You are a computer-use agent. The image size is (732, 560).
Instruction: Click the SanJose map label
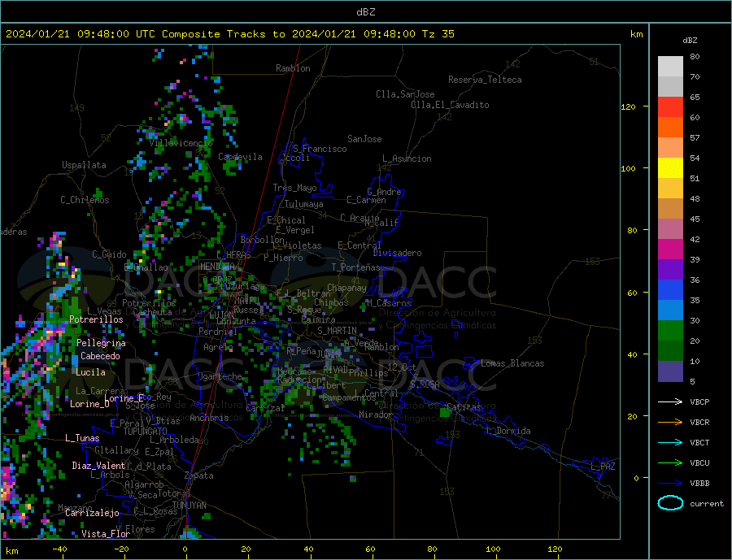(364, 139)
